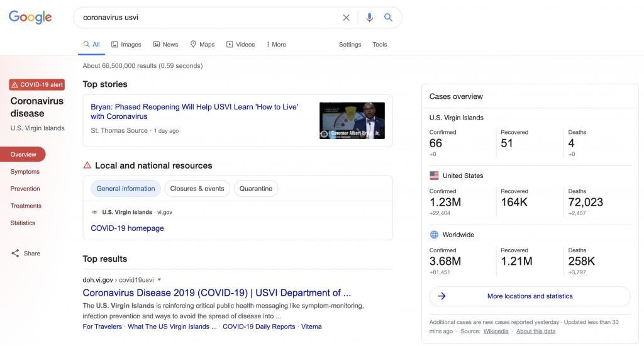Click the warning triangle beside Local and national resources
The height and width of the screenshot is (346, 644).
[87, 165]
